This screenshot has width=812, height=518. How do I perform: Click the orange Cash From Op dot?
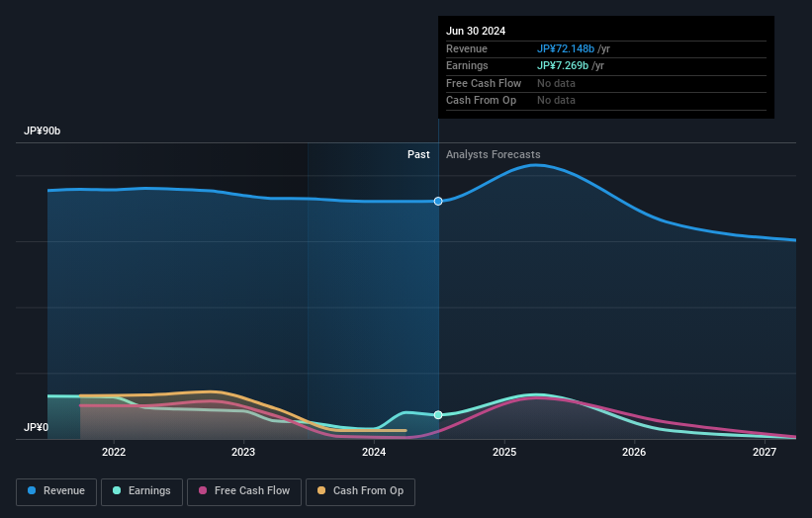click(x=321, y=490)
